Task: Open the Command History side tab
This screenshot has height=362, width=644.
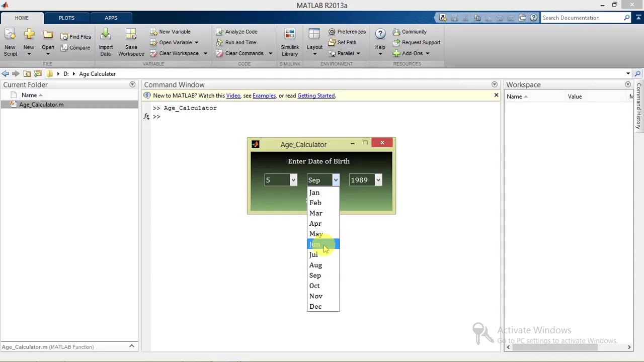Action: click(x=638, y=106)
